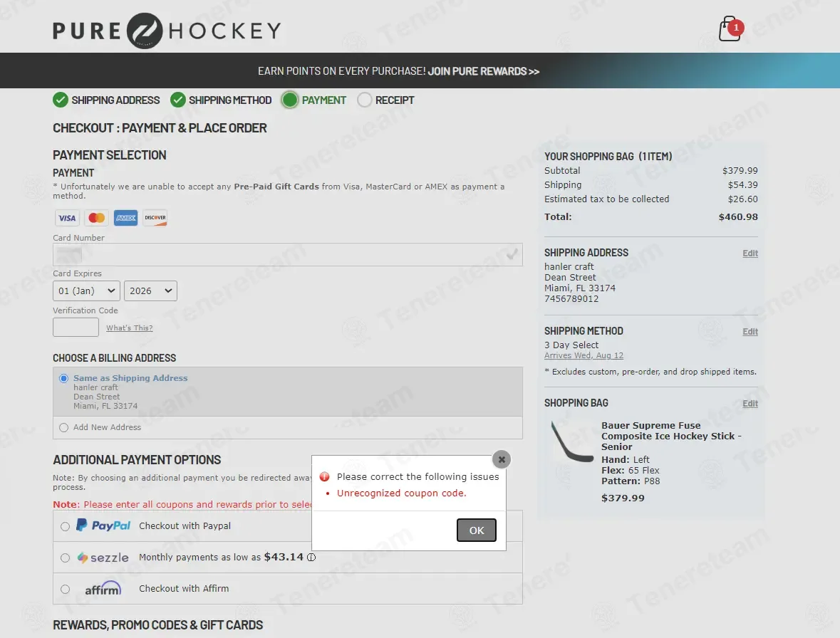
Task: Click the Subtotal $379.99 value
Action: [740, 171]
